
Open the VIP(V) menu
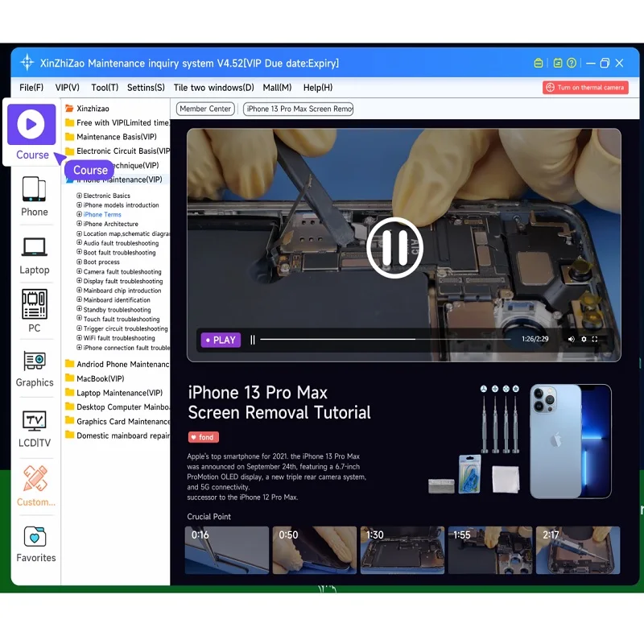(68, 88)
